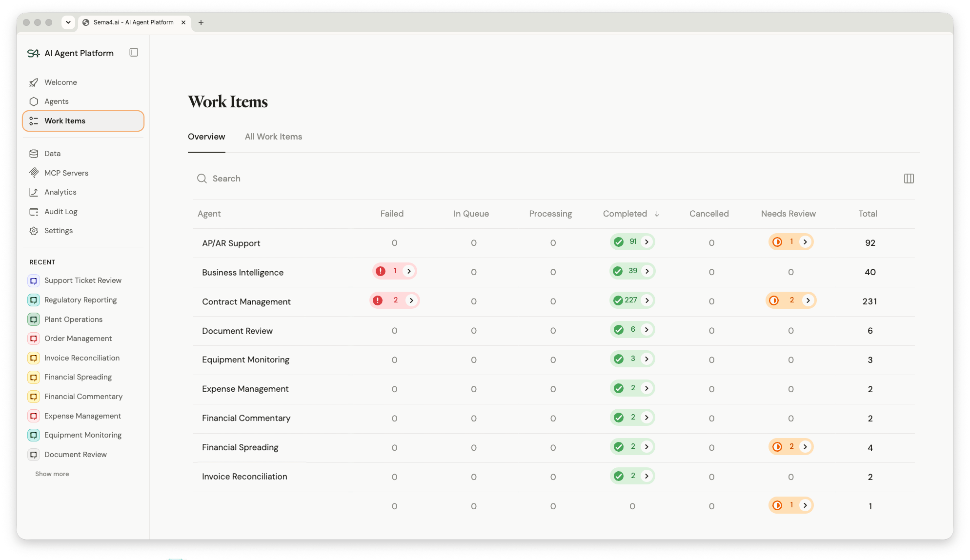The image size is (970, 560).
Task: Select AP/AR Support agent row name
Action: [231, 243]
